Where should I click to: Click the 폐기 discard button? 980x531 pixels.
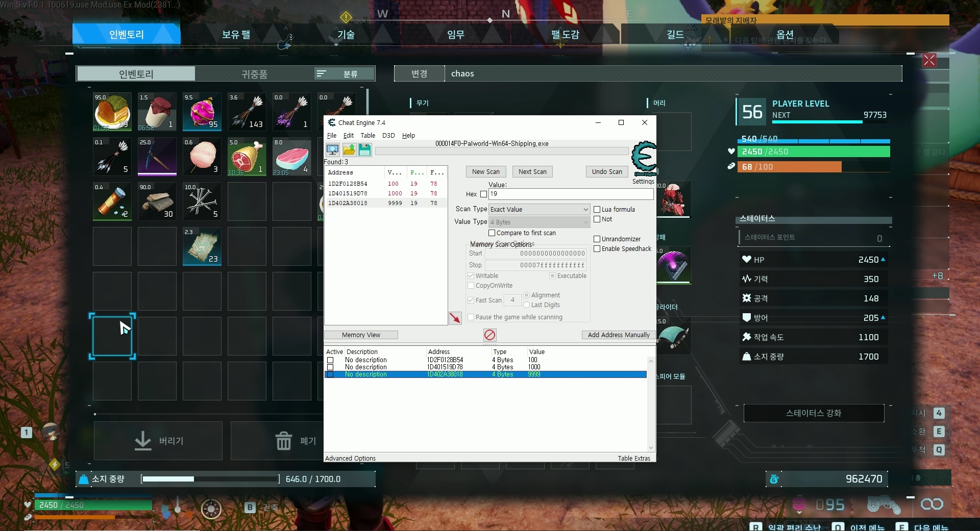(x=276, y=441)
